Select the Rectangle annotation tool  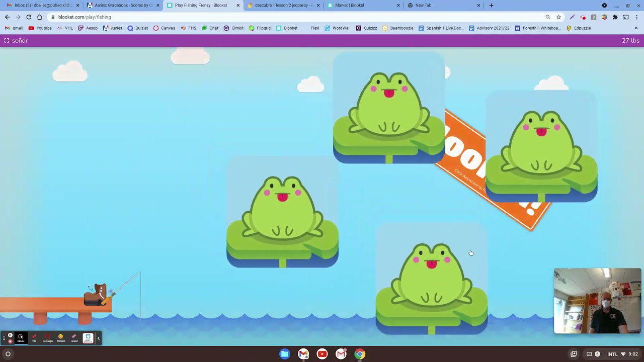48,338
